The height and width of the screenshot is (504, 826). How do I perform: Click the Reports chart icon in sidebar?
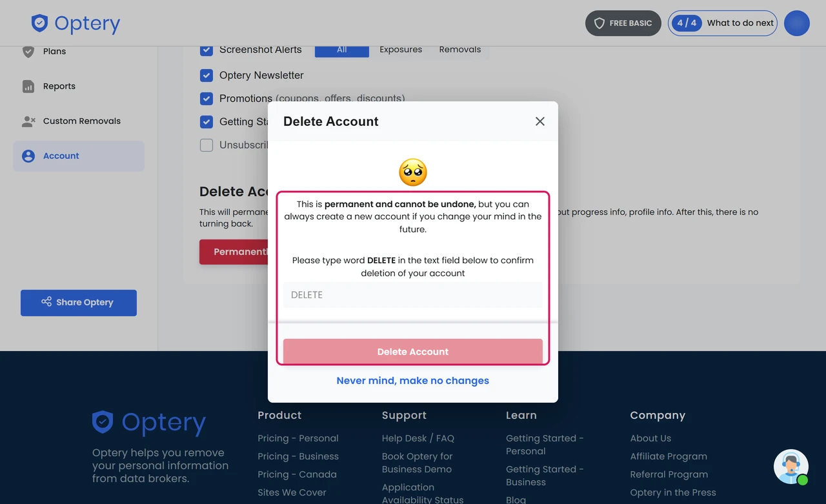(x=28, y=86)
